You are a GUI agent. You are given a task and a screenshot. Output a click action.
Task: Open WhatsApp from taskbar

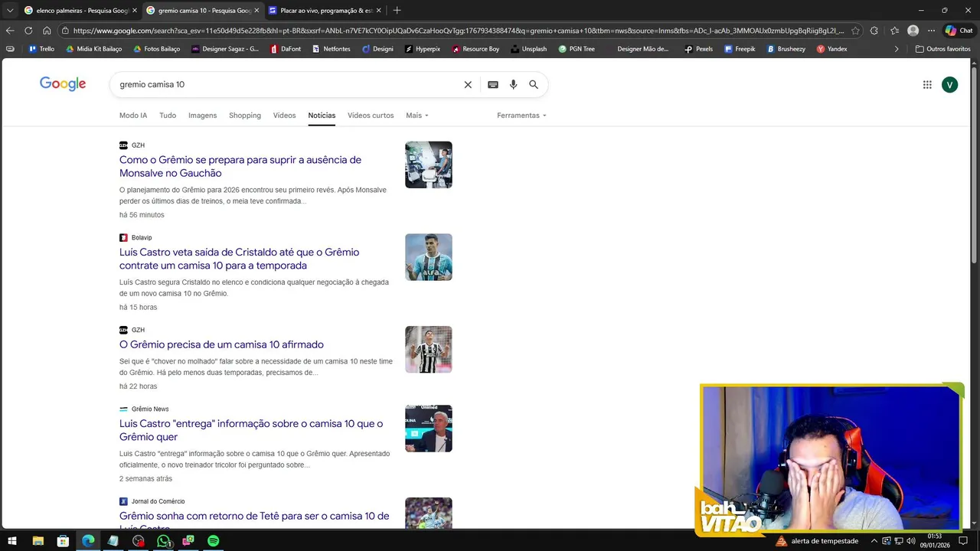tap(163, 541)
